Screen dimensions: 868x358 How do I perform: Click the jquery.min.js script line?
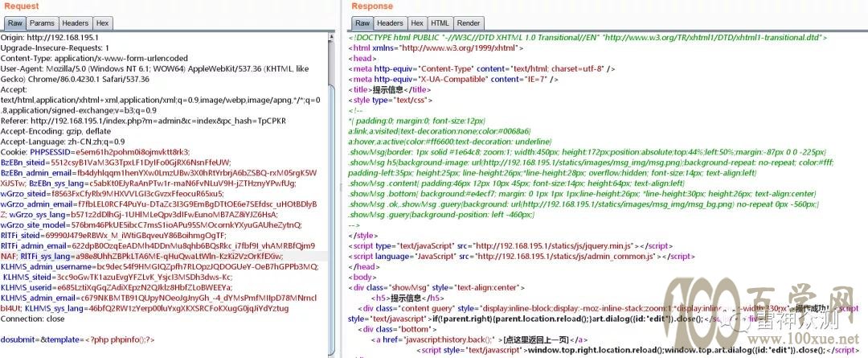coord(510,245)
